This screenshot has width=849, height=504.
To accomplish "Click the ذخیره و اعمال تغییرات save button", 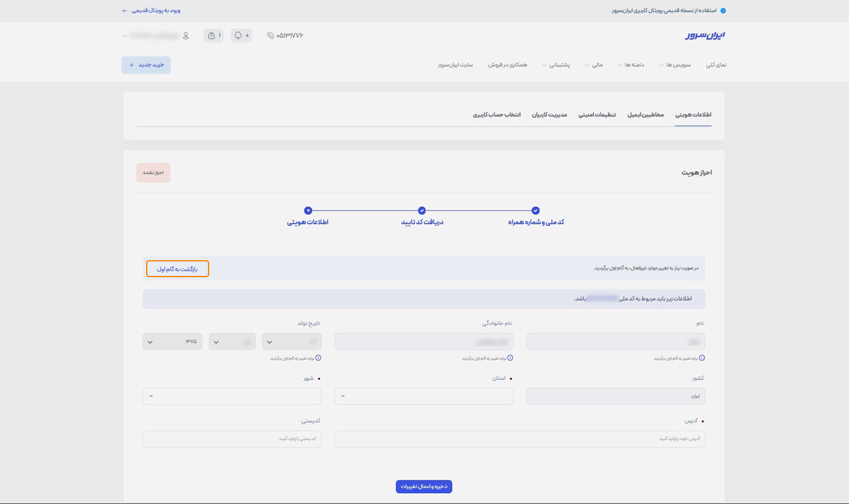I will (x=424, y=486).
